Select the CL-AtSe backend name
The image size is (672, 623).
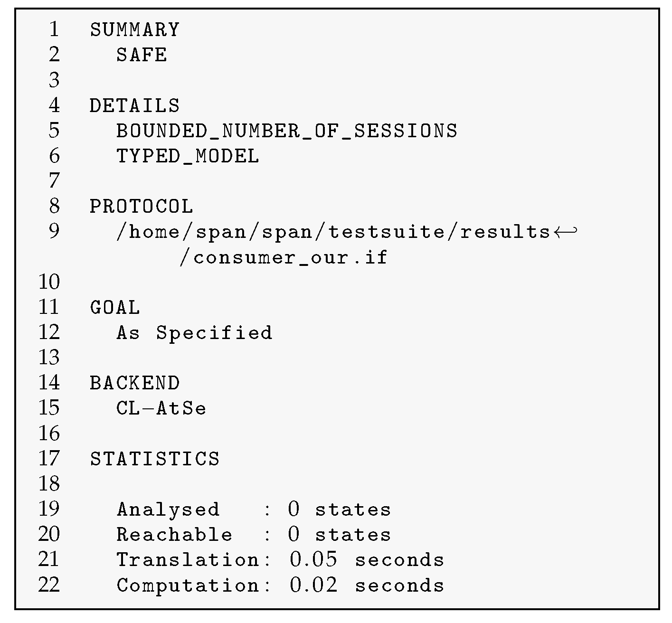(161, 408)
